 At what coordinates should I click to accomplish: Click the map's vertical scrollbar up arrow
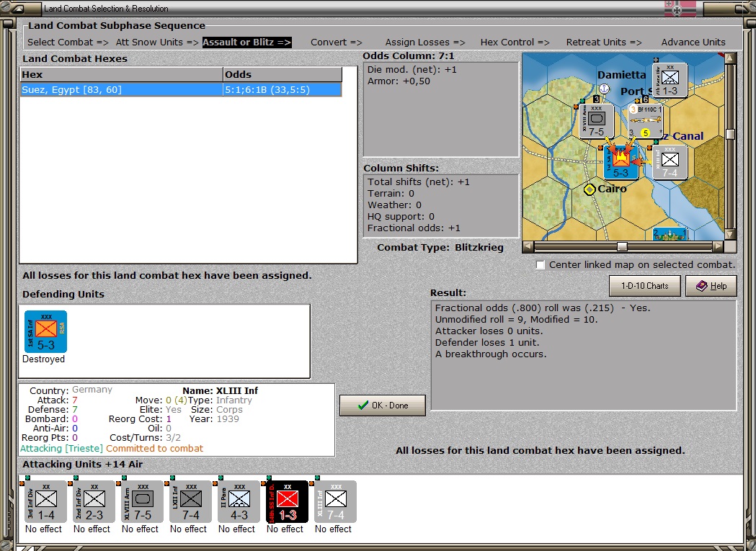(731, 58)
